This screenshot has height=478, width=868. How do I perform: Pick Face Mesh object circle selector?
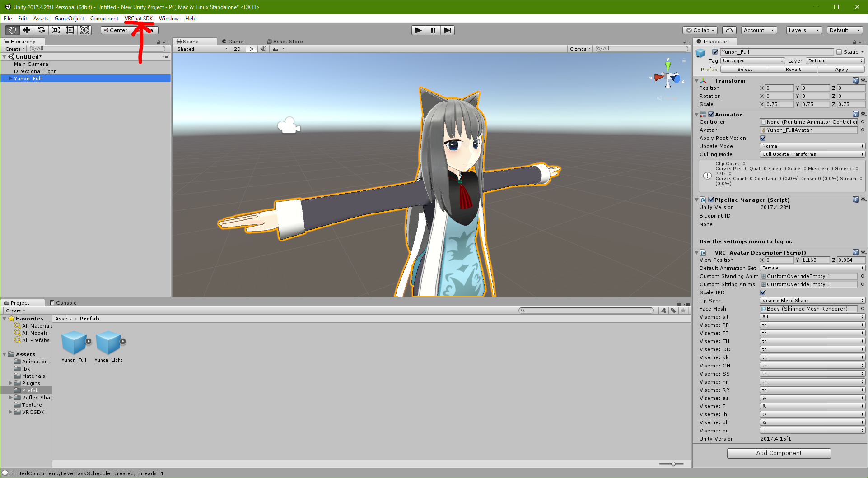point(863,309)
